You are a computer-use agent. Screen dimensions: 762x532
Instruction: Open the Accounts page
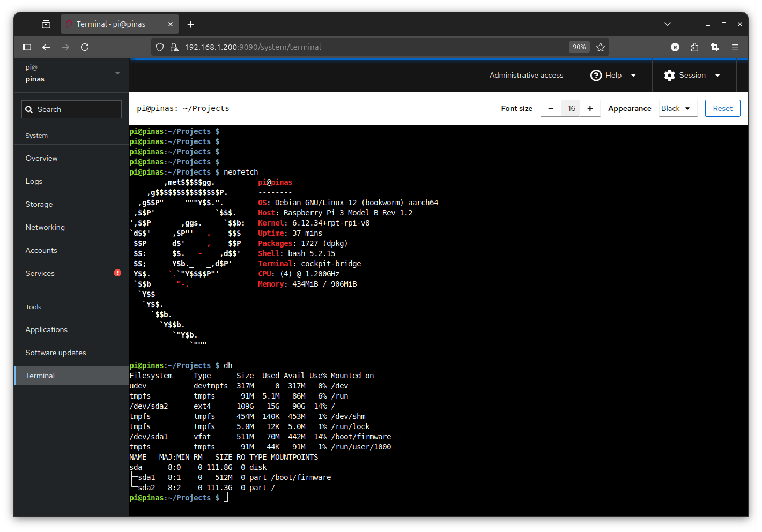pyautogui.click(x=71, y=251)
